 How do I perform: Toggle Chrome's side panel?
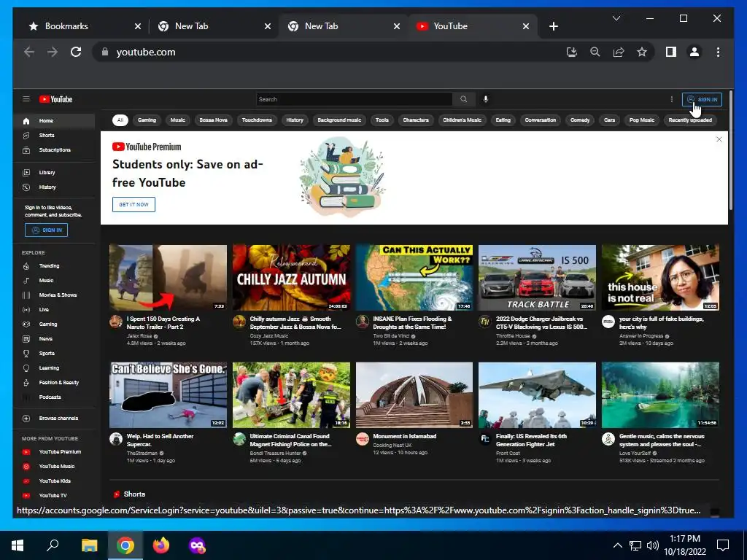pos(671,52)
